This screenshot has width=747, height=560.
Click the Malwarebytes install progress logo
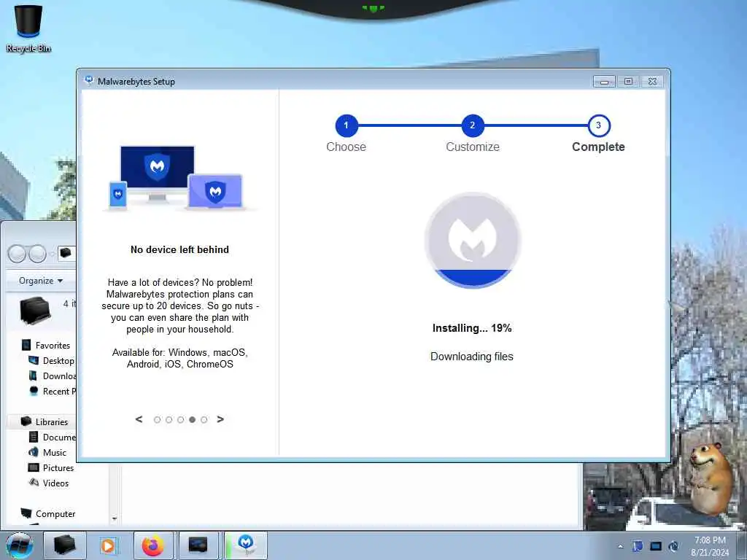tap(473, 240)
